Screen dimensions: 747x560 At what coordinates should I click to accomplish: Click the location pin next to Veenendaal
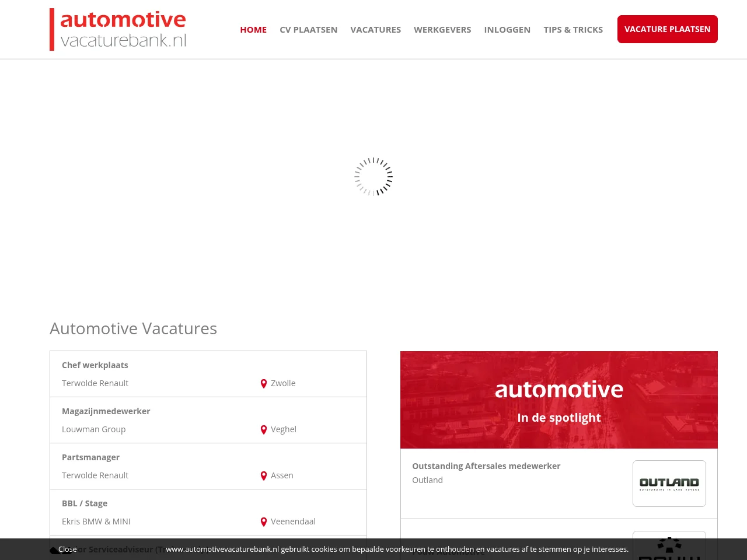[264, 522]
